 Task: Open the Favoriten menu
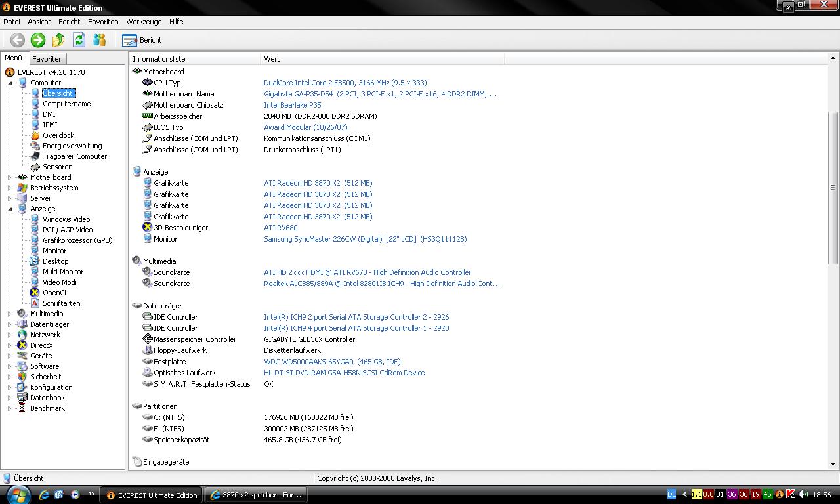tap(103, 22)
